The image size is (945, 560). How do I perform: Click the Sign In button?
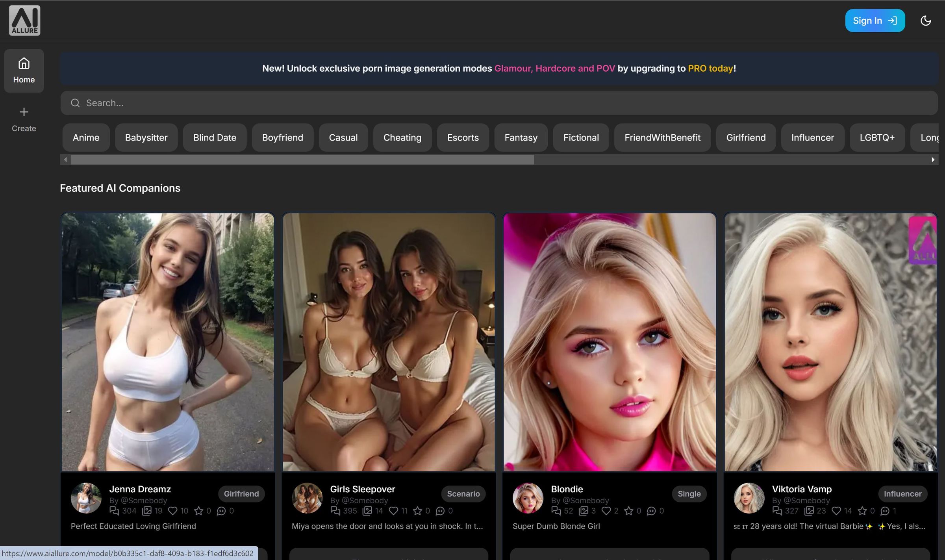click(875, 20)
